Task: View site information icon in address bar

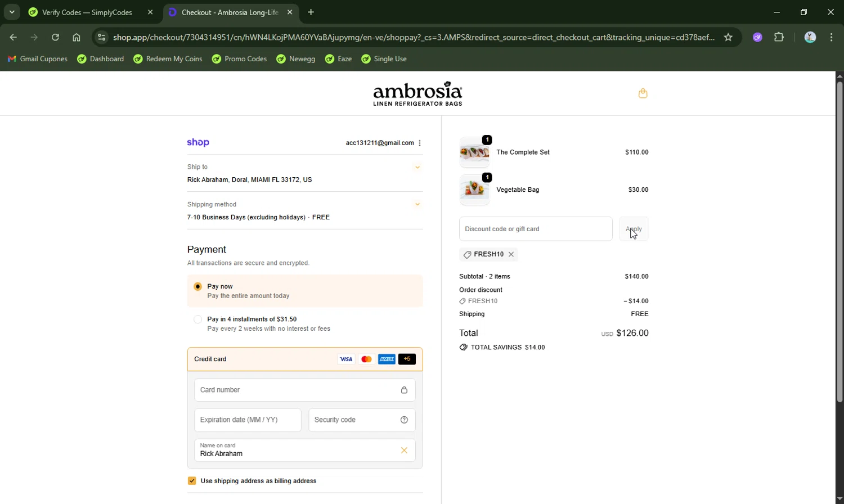Action: pyautogui.click(x=101, y=37)
